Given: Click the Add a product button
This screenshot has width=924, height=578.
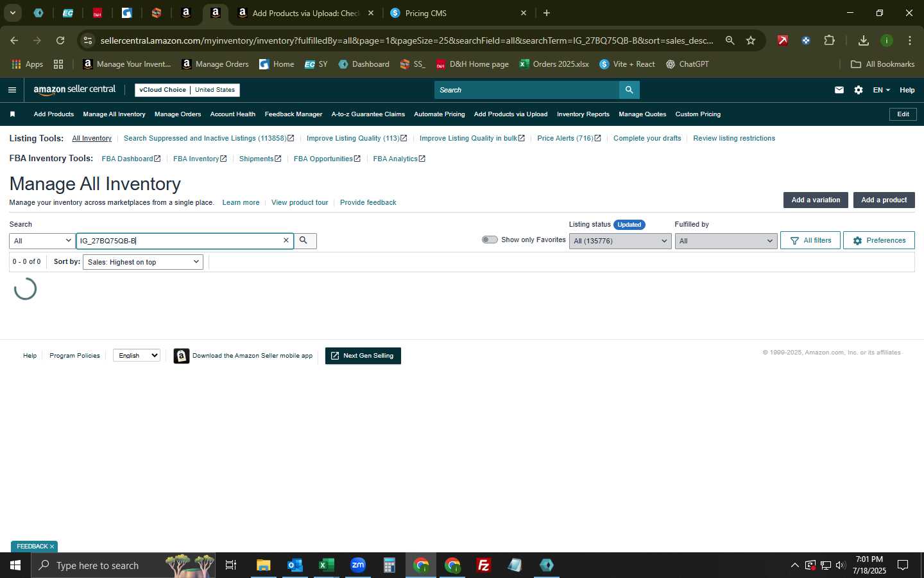Looking at the screenshot, I should click(x=884, y=200).
